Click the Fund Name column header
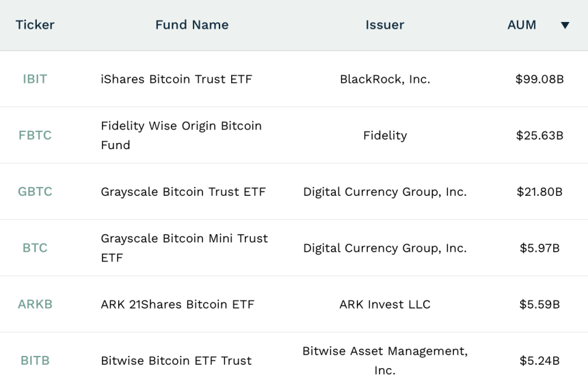This screenshot has width=588, height=388. pos(191,25)
